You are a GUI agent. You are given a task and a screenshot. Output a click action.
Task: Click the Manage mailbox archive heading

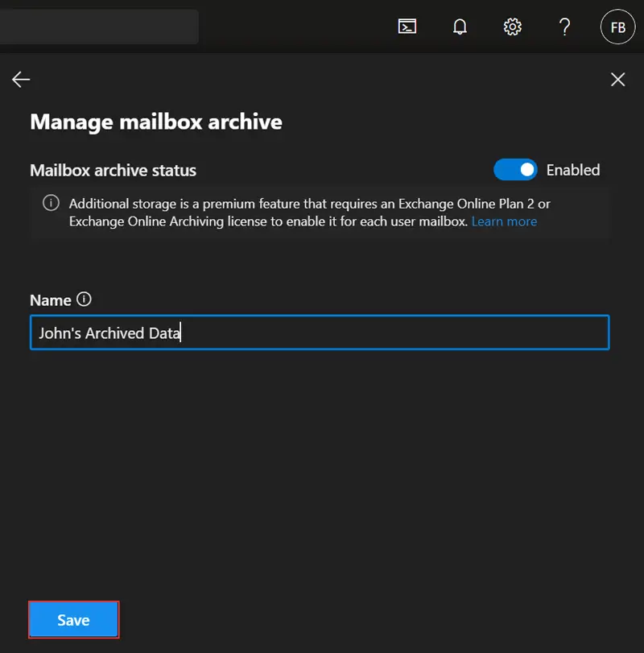[156, 122]
